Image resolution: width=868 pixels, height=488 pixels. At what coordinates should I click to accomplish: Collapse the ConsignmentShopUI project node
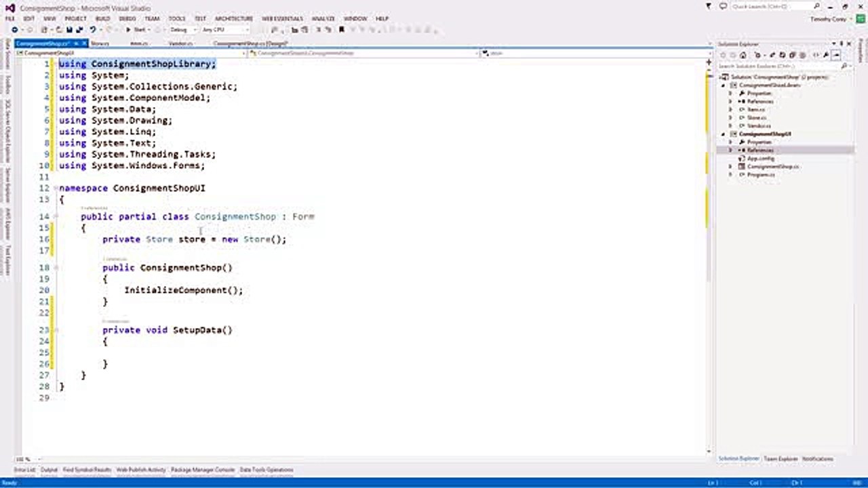723,134
